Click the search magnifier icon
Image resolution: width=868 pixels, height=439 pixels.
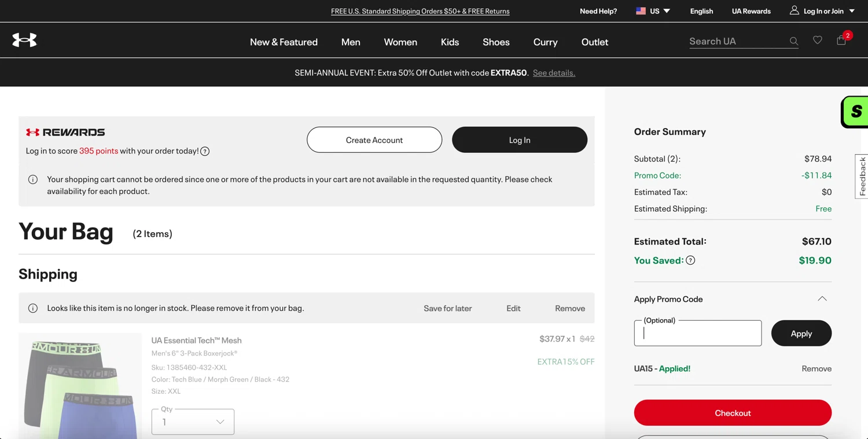click(x=794, y=41)
